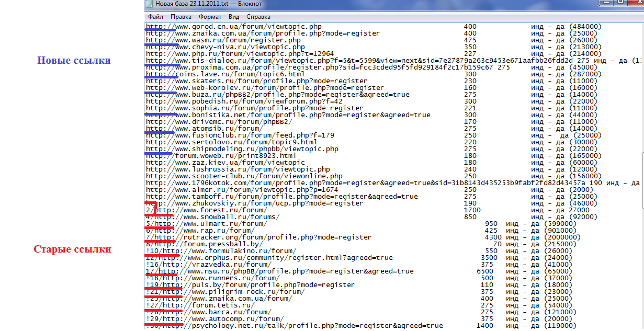
Task: Click the number 6500 in the nsu.ru row
Action: (485, 271)
